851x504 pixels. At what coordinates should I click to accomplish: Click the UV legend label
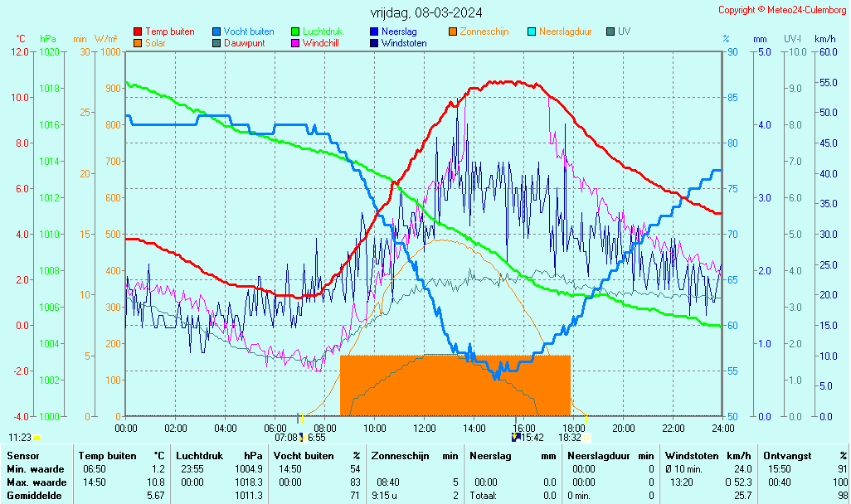(x=624, y=31)
